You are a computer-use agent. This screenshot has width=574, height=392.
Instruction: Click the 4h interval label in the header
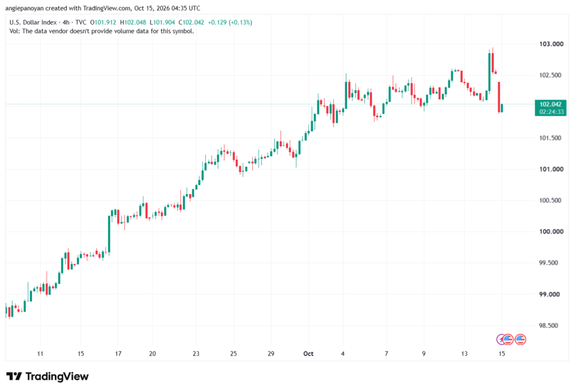66,22
